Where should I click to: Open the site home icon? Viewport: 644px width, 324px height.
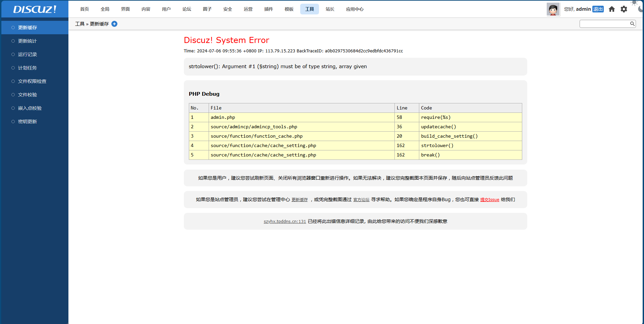pyautogui.click(x=612, y=9)
